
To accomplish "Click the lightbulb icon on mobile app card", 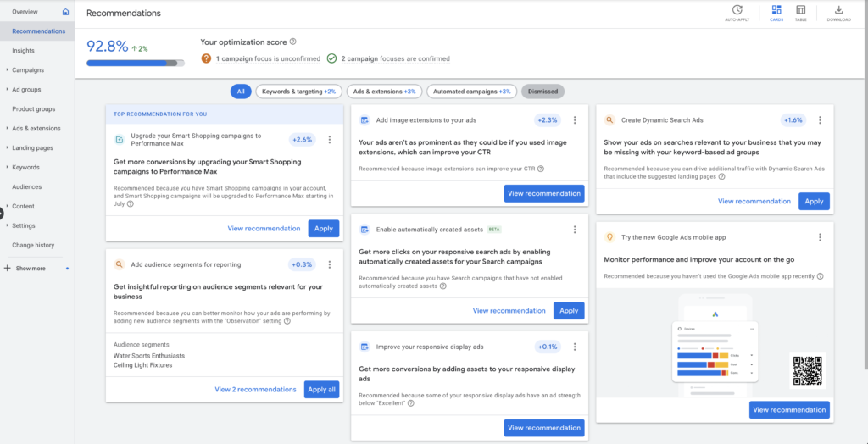I will pyautogui.click(x=609, y=237).
